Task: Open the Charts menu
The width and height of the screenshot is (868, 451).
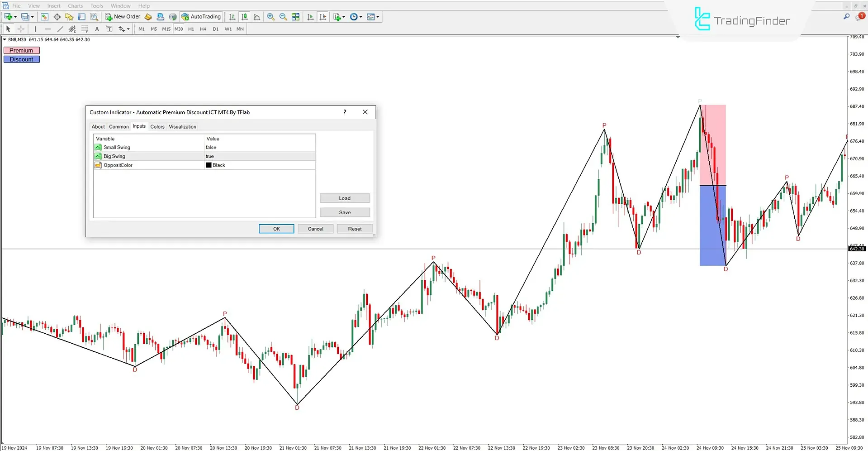Action: 75,5
